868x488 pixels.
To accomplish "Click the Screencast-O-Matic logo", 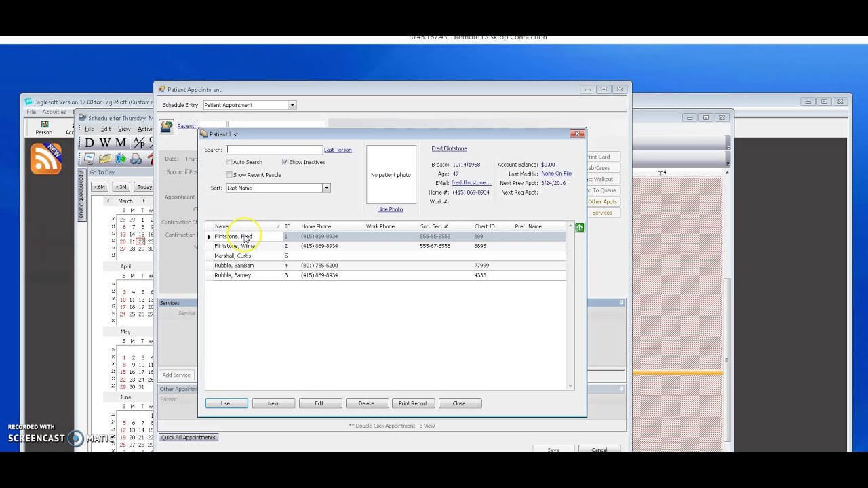I will (76, 439).
